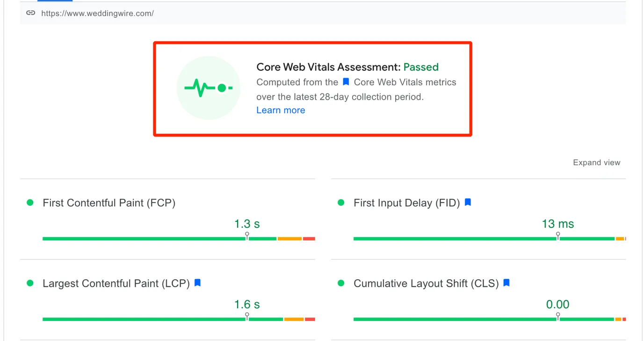Click the bookmark icon next to First Input Delay
The height and width of the screenshot is (341, 644).
pos(468,203)
